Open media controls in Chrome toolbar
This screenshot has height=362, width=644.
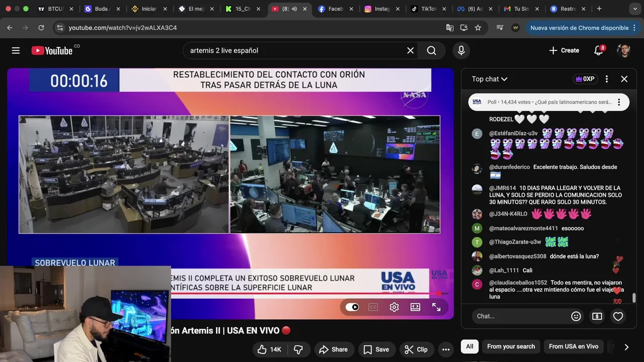coord(500,28)
